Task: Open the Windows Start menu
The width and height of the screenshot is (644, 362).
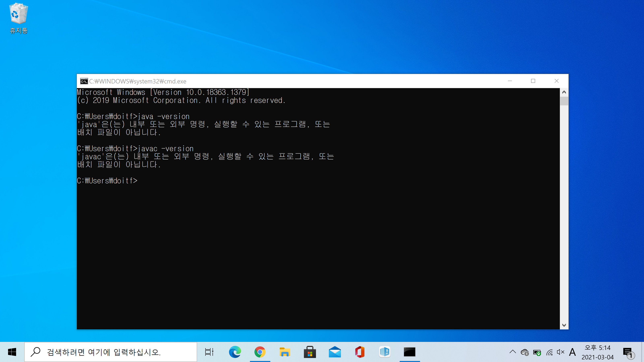Action: [12, 352]
